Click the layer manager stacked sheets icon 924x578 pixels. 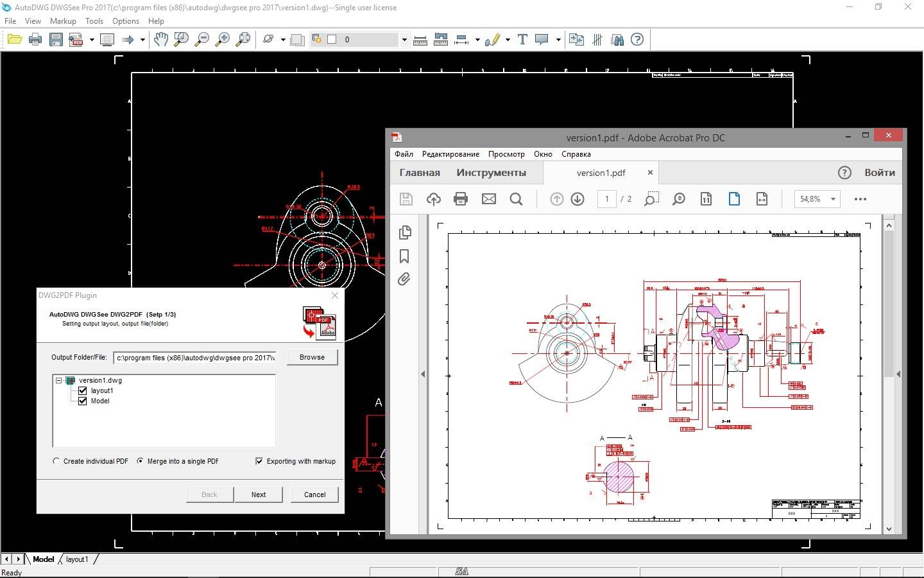point(297,40)
